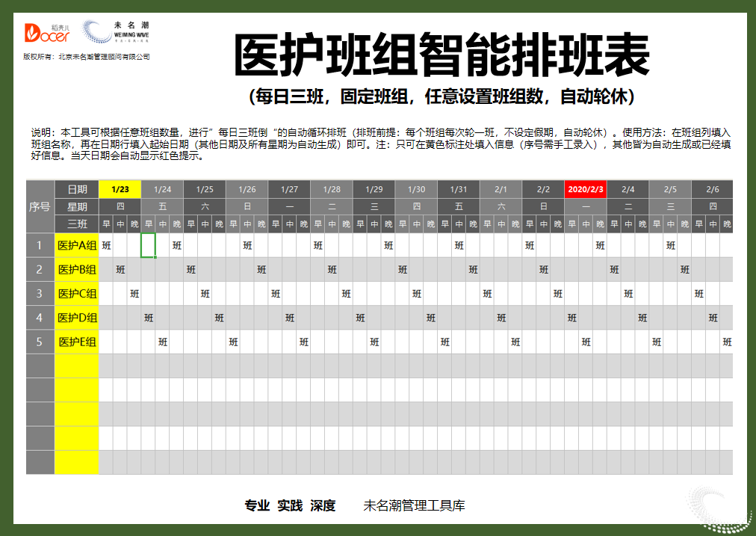Click the 日期 row header cell
756x536 pixels.
[x=77, y=189]
